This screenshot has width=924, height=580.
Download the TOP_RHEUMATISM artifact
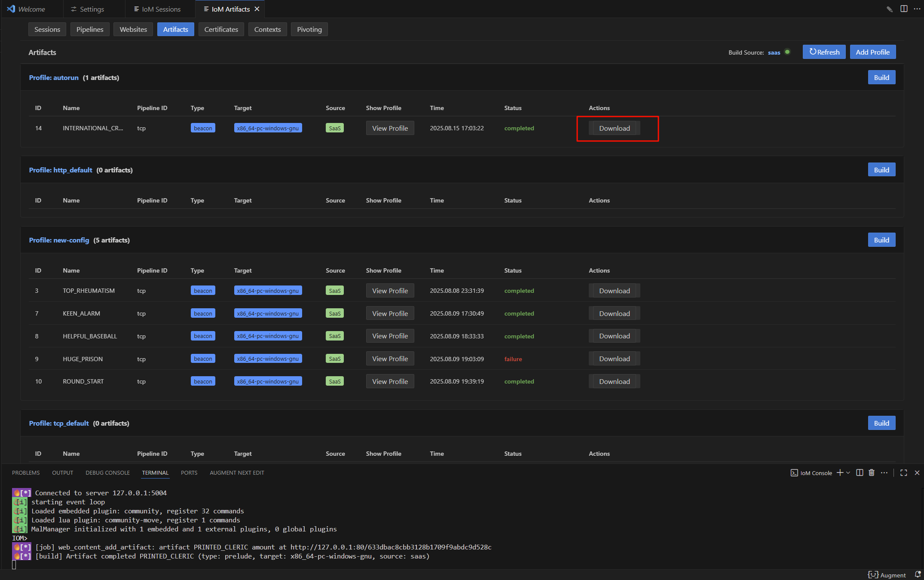pos(615,291)
